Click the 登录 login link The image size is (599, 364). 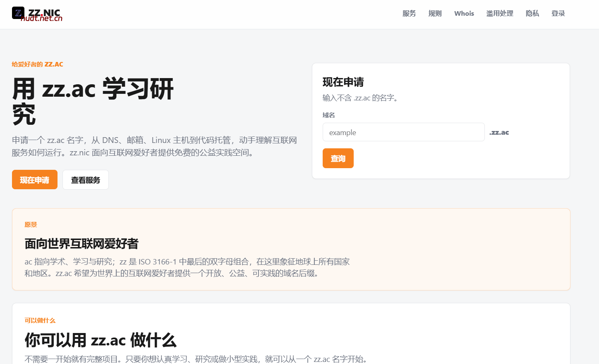(558, 13)
